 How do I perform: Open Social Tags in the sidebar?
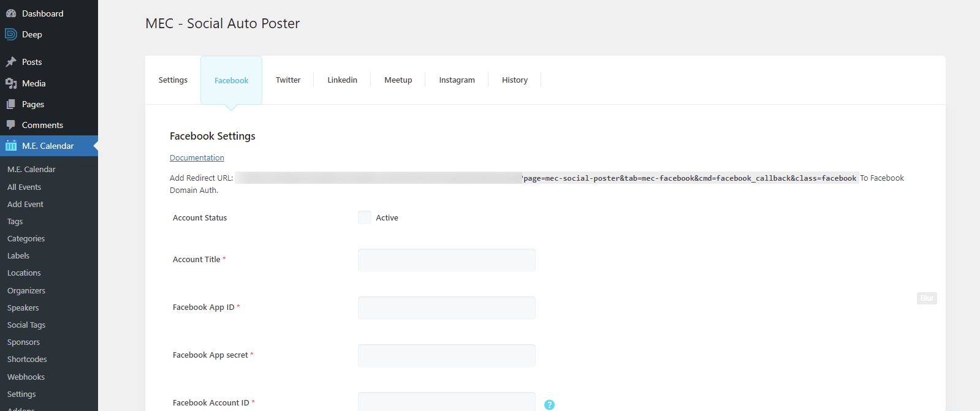(x=26, y=325)
